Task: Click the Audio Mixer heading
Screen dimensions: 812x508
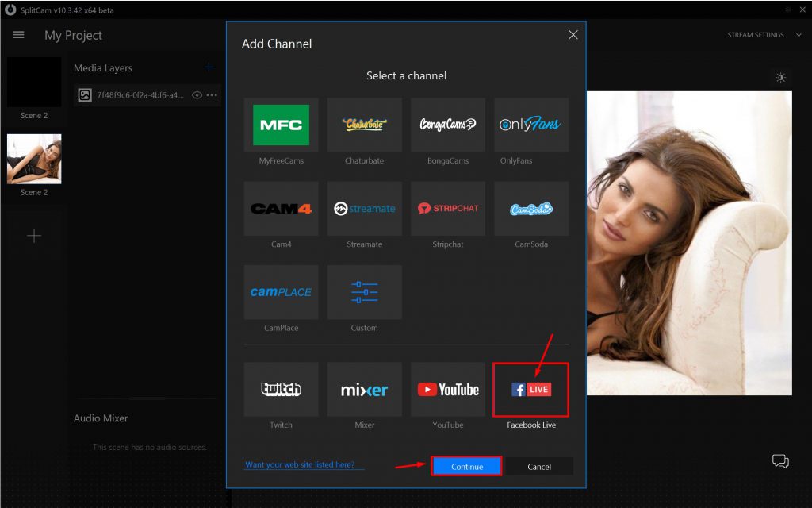Action: 101,418
